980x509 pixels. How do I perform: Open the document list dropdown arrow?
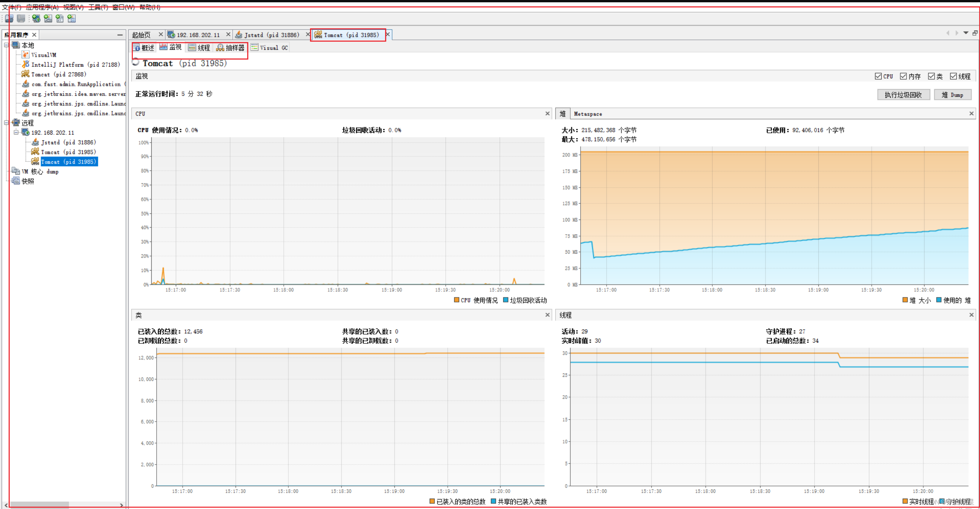[x=966, y=33]
